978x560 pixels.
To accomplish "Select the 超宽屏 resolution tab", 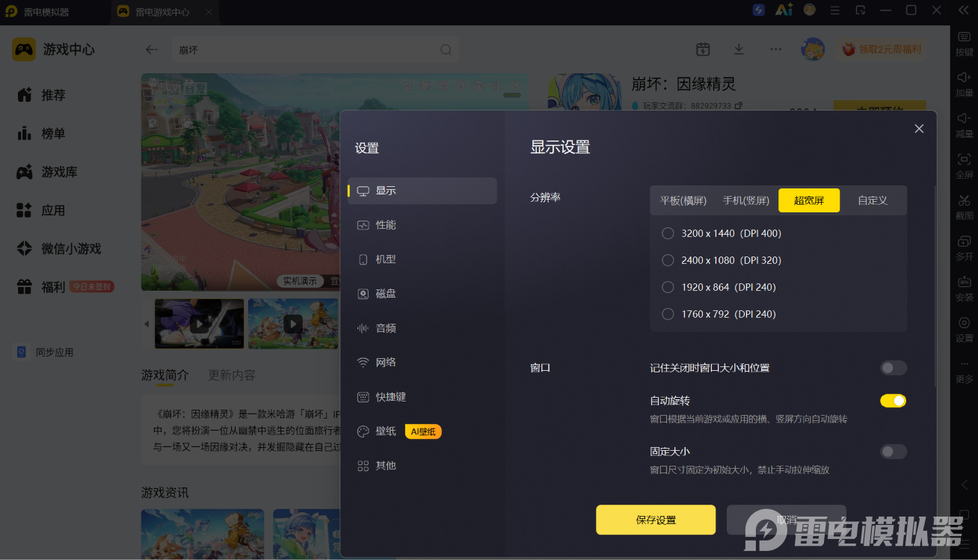I will pos(809,200).
